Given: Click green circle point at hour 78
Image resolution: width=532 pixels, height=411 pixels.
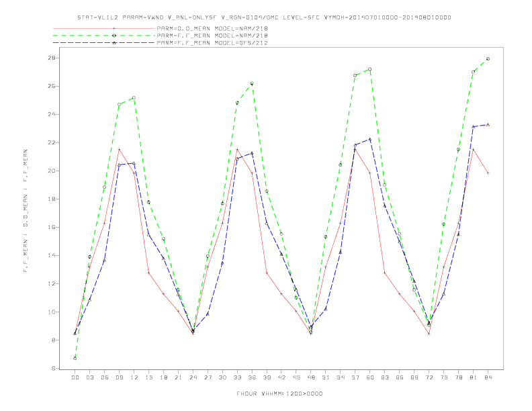Looking at the screenshot, I should click(458, 150).
